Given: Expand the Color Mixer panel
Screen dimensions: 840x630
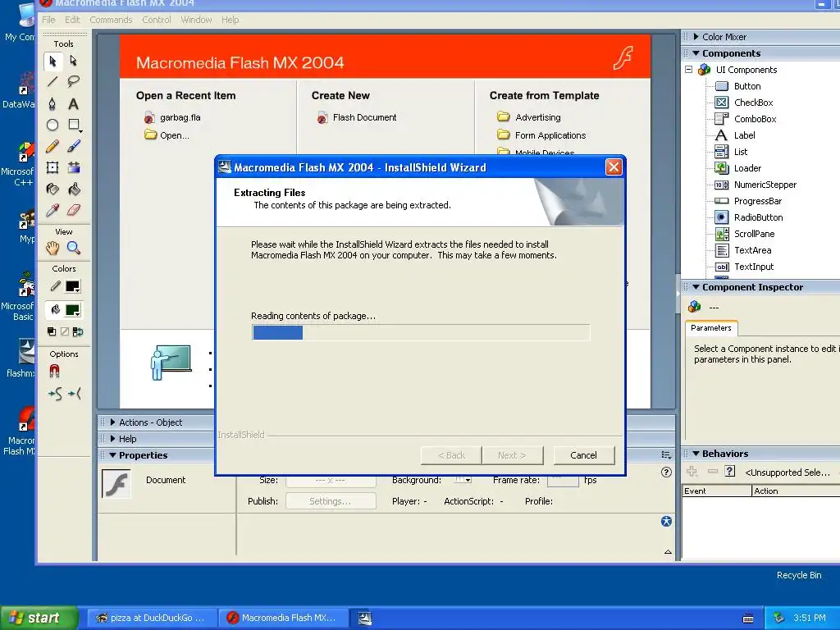Looking at the screenshot, I should [x=696, y=37].
